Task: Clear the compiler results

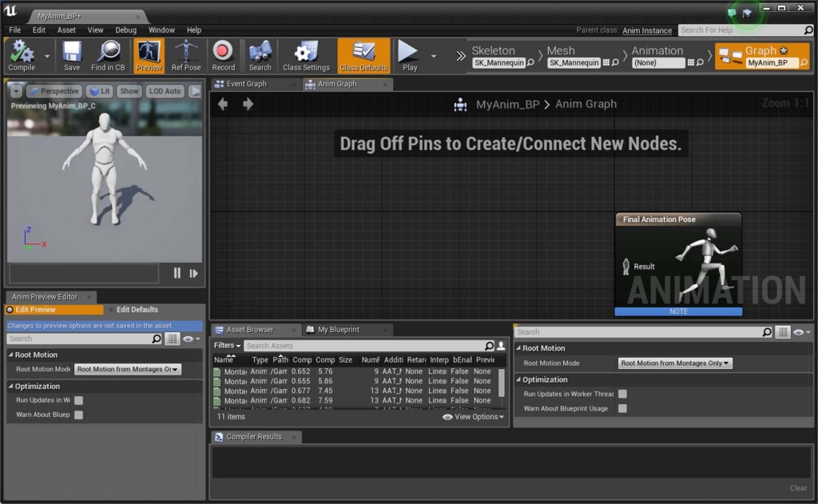Action: tap(798, 488)
